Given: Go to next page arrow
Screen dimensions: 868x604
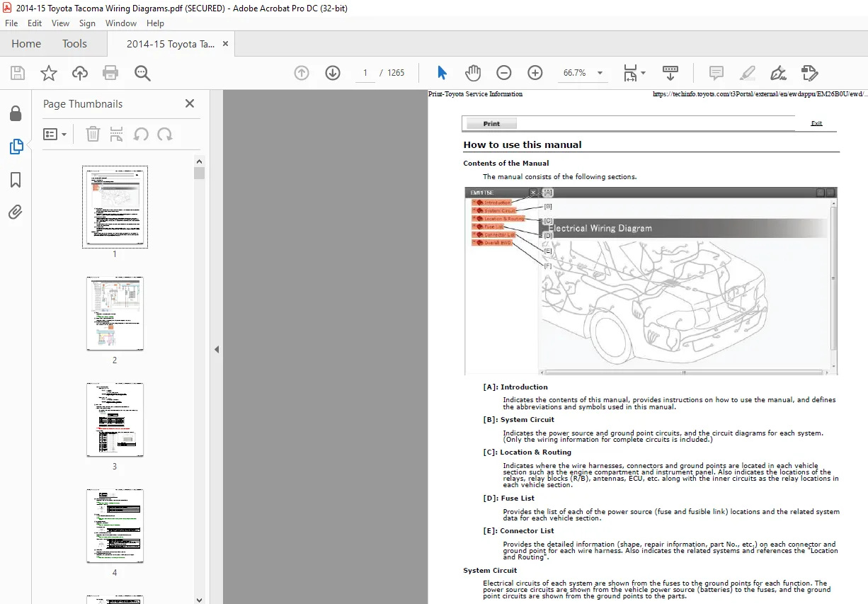Looking at the screenshot, I should (x=333, y=73).
